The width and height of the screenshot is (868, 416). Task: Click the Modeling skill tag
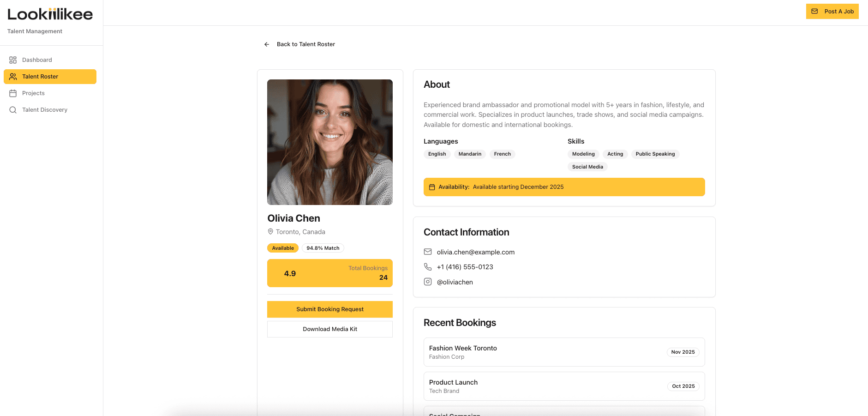point(583,154)
